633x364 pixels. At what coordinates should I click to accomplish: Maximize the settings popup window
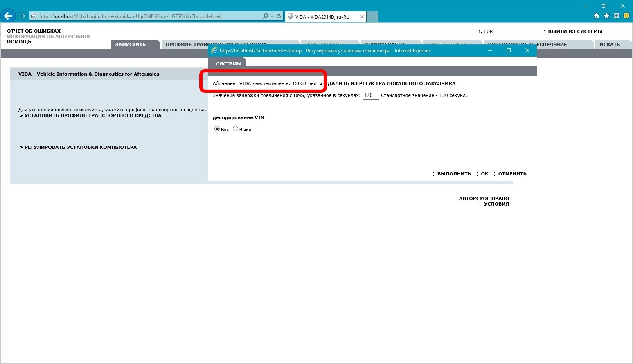tap(509, 50)
